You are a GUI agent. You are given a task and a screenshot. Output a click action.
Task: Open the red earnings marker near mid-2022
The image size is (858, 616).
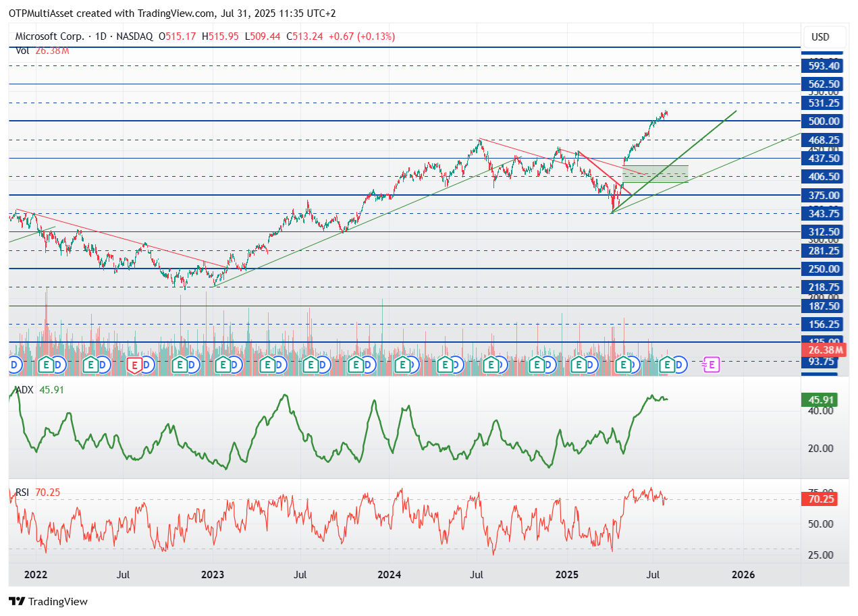[x=134, y=365]
